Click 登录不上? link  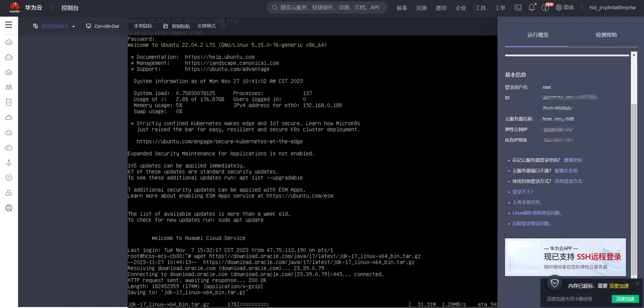pyautogui.click(x=523, y=192)
